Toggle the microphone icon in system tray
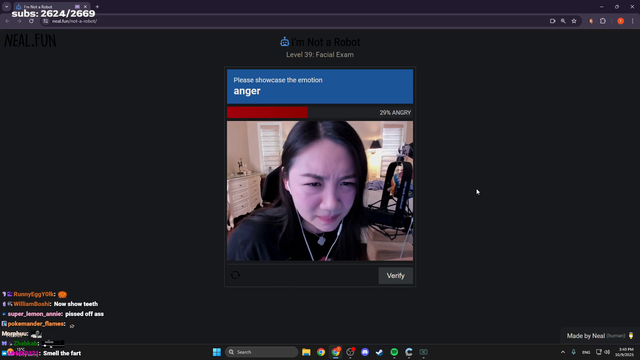 coord(573,352)
